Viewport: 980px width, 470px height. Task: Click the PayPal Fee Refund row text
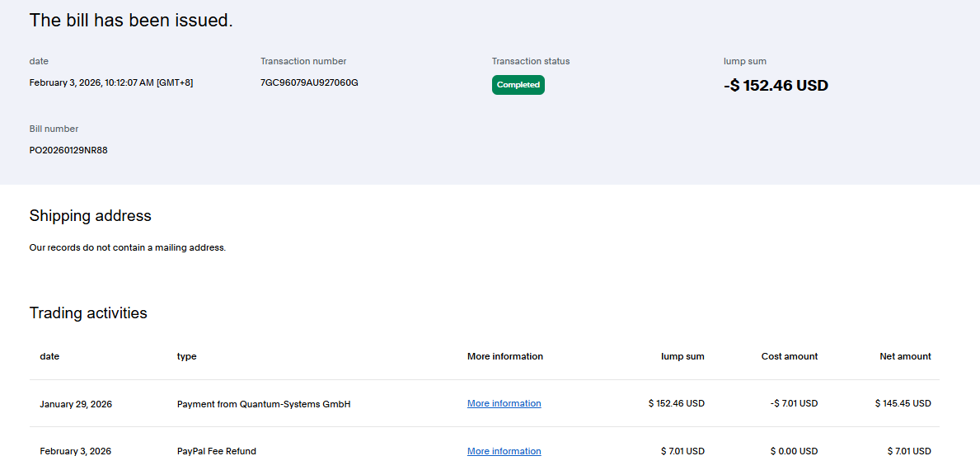tap(216, 451)
